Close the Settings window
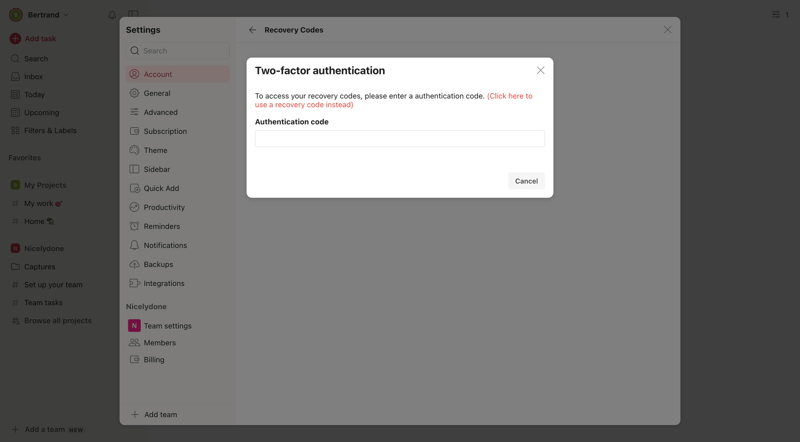Screen dimensions: 800x442 667,30
